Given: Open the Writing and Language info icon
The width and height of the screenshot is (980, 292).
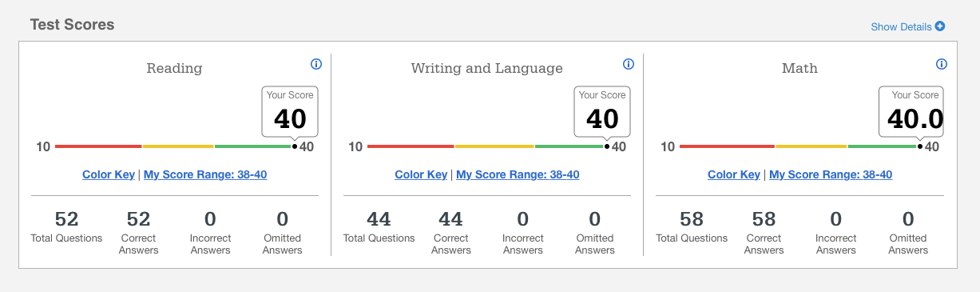Looking at the screenshot, I should (628, 64).
